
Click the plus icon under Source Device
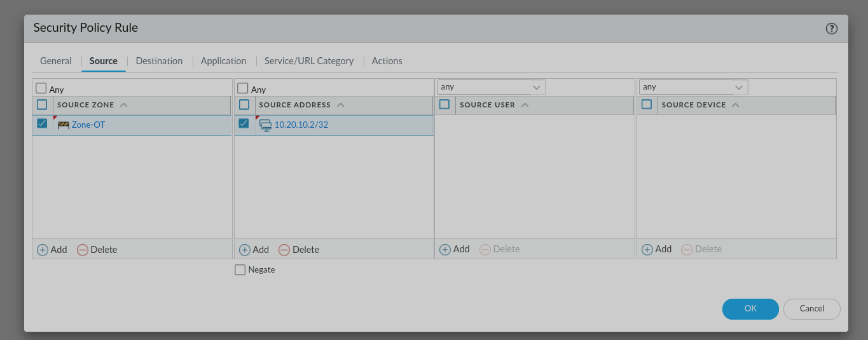coord(647,249)
